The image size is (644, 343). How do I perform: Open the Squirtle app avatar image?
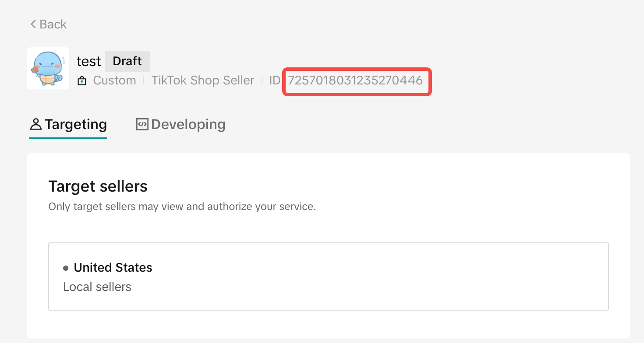click(x=48, y=68)
